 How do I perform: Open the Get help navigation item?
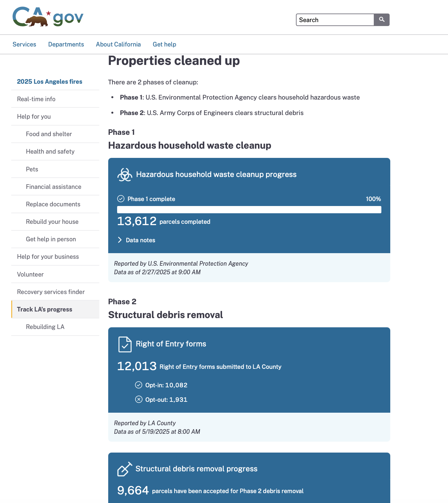click(164, 44)
